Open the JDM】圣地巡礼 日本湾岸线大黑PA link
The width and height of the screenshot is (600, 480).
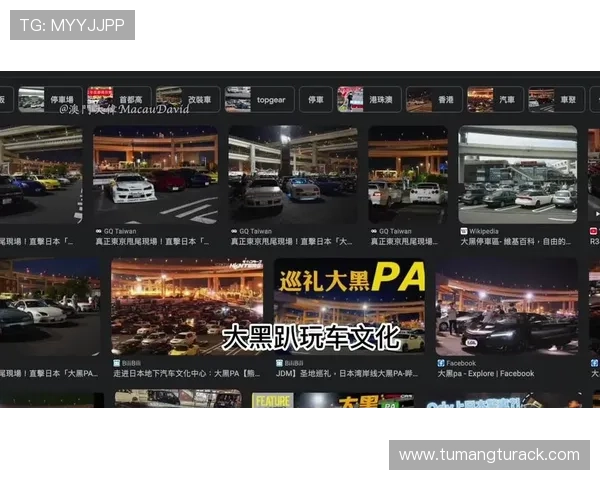[347, 374]
